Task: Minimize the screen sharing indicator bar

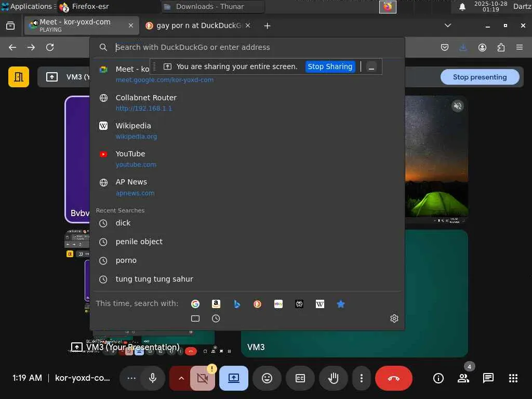Action: click(371, 67)
